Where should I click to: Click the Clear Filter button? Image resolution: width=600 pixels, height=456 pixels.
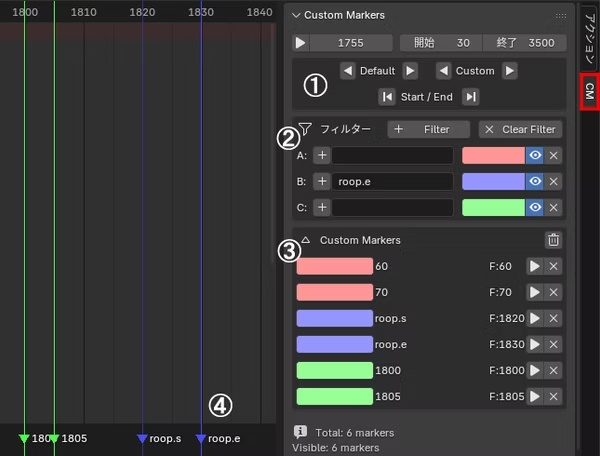(x=520, y=129)
